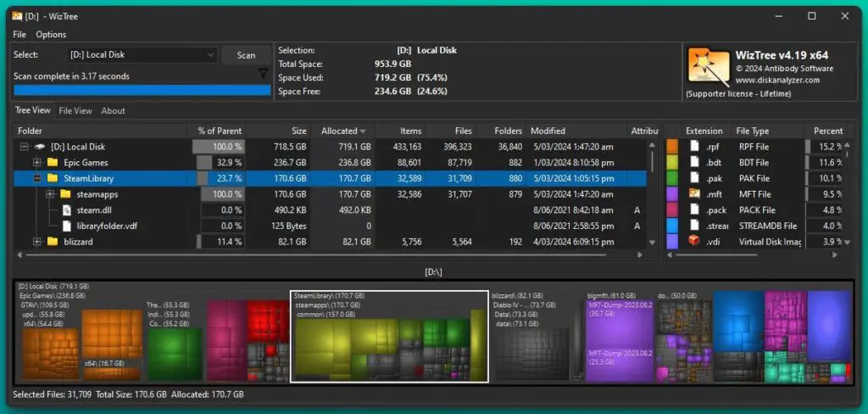The height and width of the screenshot is (414, 868).
Task: Collapse the [D:] Local Disk tree node
Action: 24,147
